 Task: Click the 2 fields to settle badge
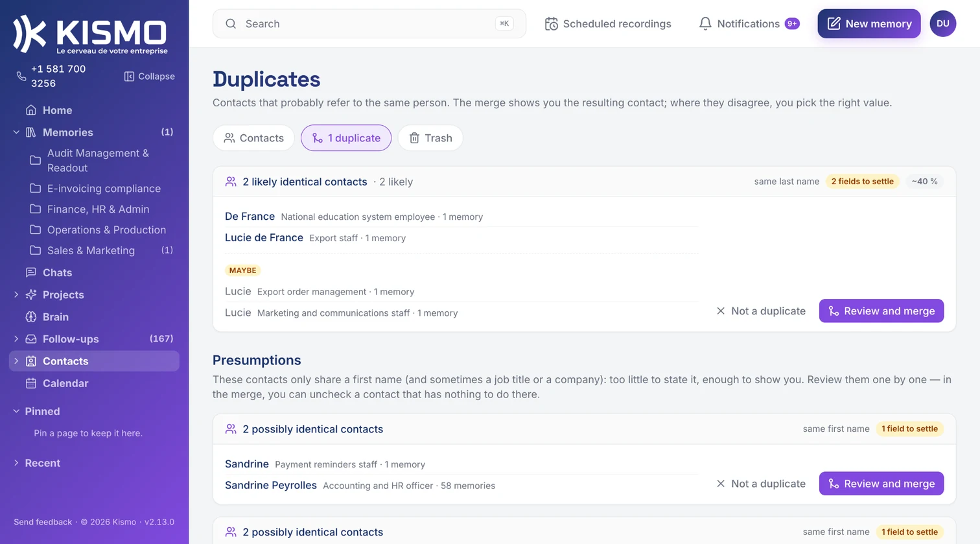(x=863, y=182)
